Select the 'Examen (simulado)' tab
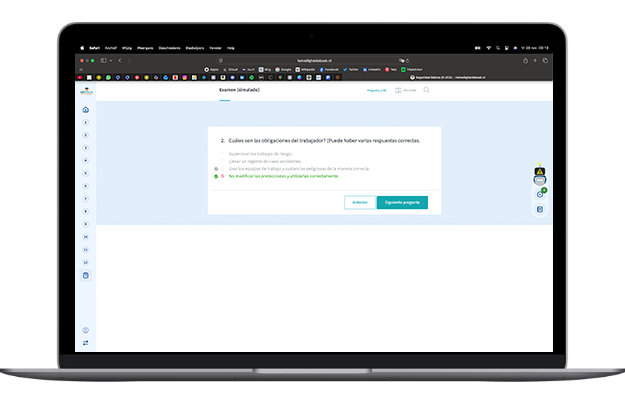 239,90
